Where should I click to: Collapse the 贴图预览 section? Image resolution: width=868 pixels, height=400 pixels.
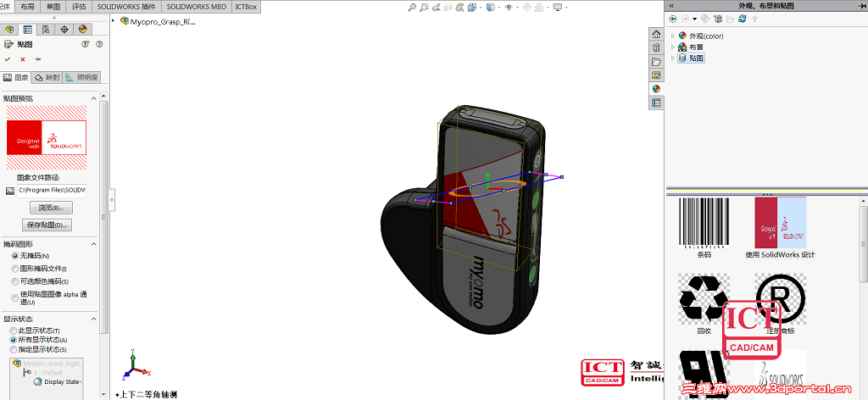(x=93, y=98)
